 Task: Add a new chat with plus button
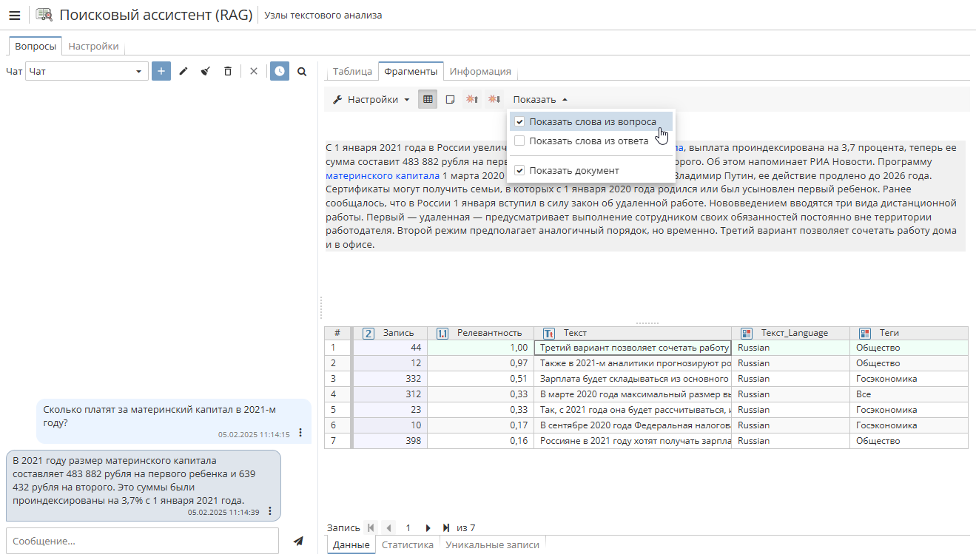click(x=161, y=71)
